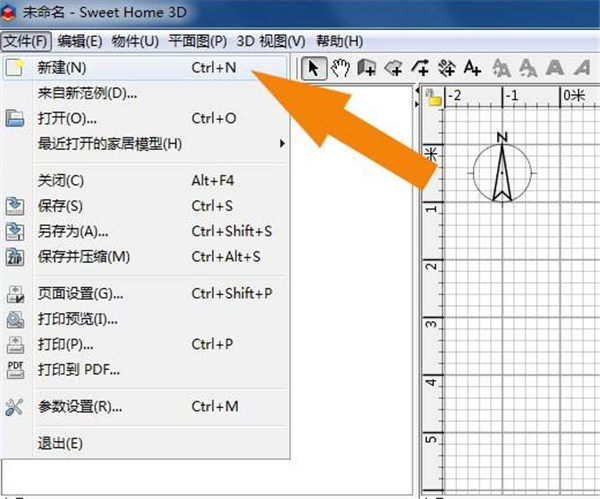Choose 打印(P)... menu entry
The width and height of the screenshot is (600, 499).
tap(145, 344)
